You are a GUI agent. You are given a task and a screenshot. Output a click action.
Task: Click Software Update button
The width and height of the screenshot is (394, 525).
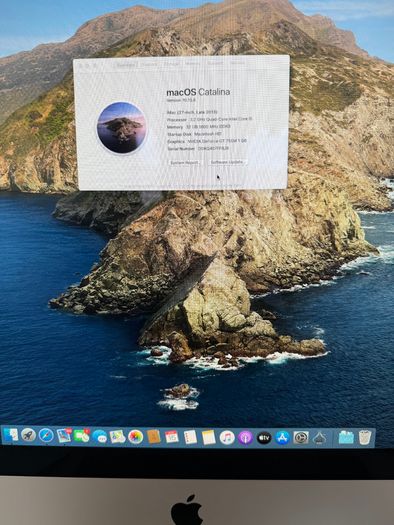[x=227, y=162]
